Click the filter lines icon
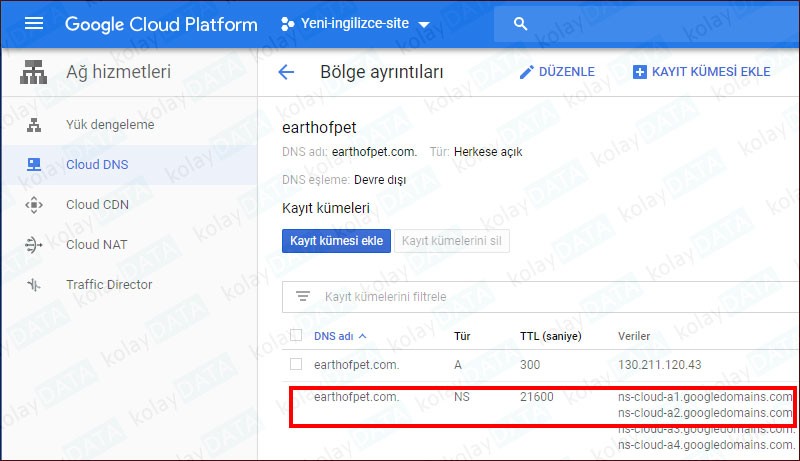800x461 pixels. point(303,296)
